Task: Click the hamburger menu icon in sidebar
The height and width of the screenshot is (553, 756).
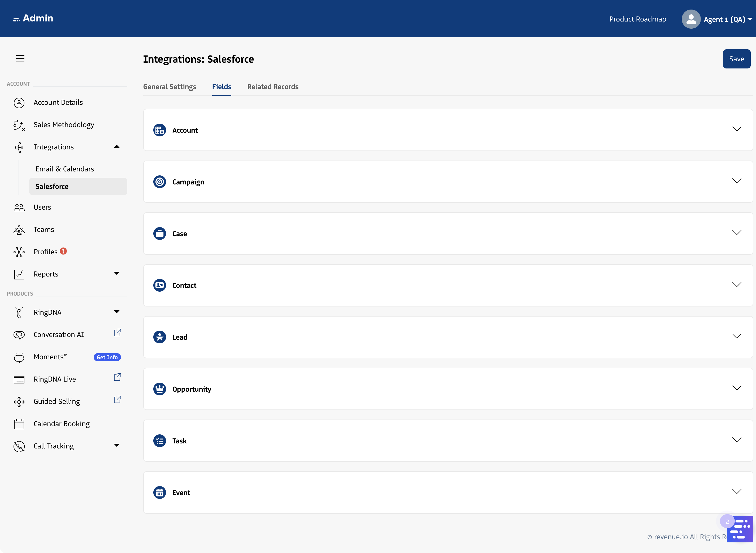Action: pyautogui.click(x=20, y=59)
